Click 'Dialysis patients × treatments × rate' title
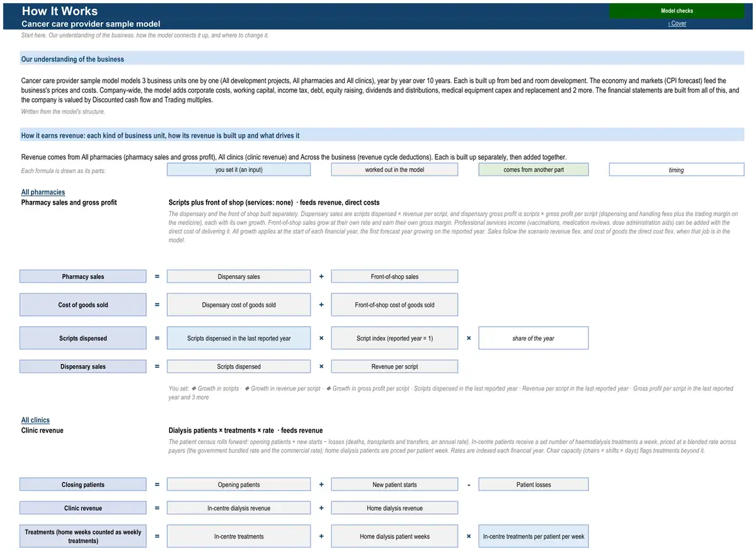Image resolution: width=756 pixels, height=551 pixels. (x=246, y=430)
